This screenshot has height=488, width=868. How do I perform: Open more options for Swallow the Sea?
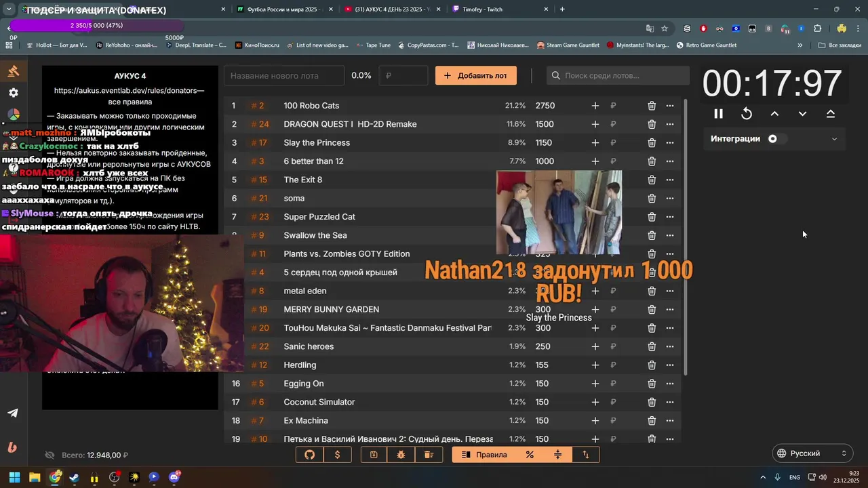pyautogui.click(x=670, y=235)
